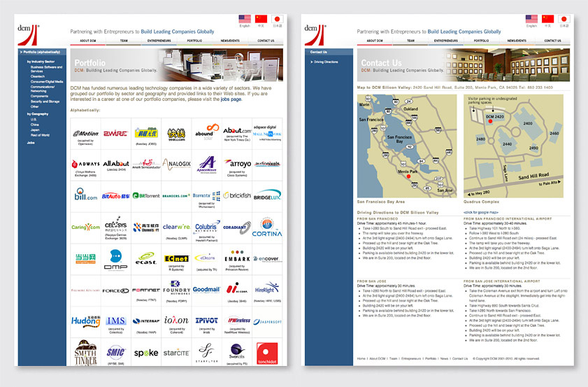Select Portfolio (alphabetically) in the sidebar

42,52
